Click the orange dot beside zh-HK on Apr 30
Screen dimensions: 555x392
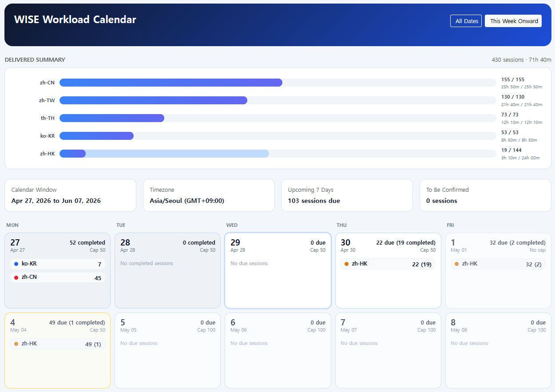pyautogui.click(x=347, y=264)
